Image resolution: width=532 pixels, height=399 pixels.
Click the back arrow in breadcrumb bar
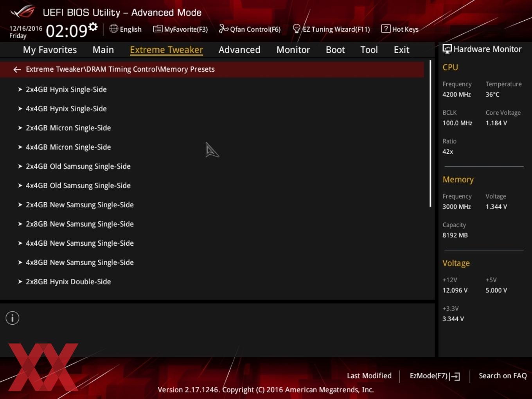17,70
